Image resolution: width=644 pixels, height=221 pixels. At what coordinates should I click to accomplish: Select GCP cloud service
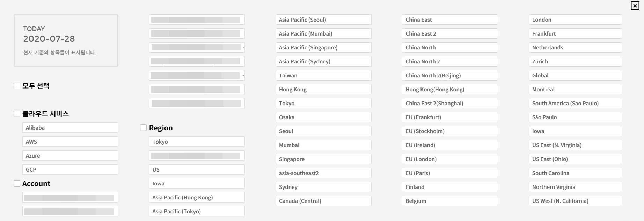click(x=70, y=169)
